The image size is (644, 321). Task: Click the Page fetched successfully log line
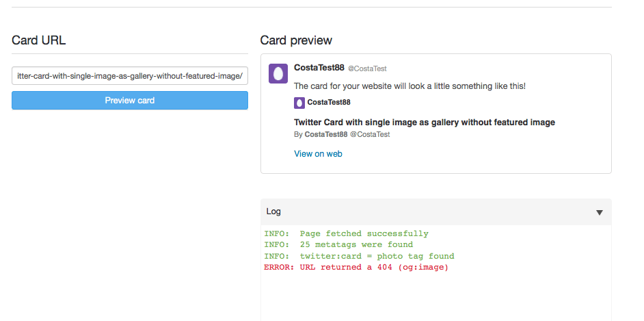[x=346, y=234]
